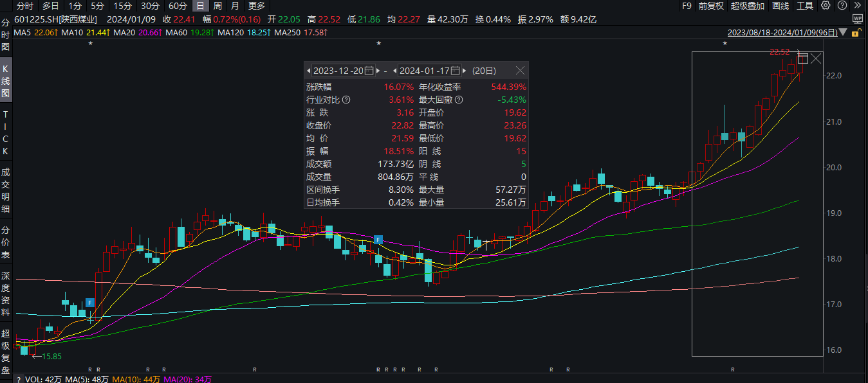Click help icon next to 最大回撤
Screen dimensions: 868x383
point(457,100)
